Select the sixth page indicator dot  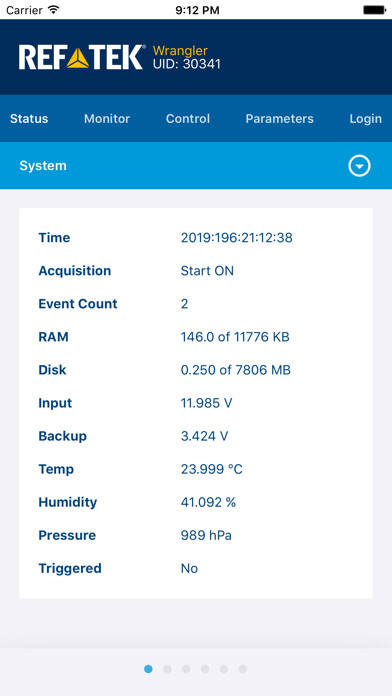coord(243,669)
